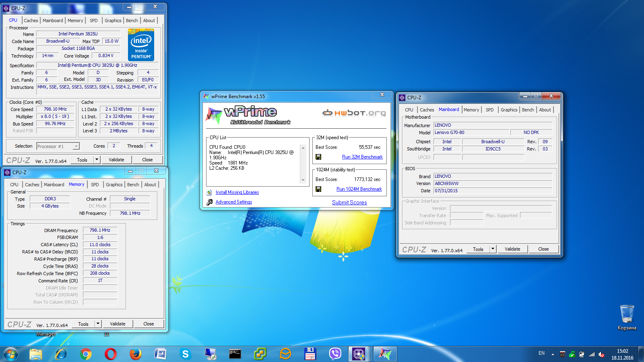644x362 pixels.
Task: Open Windows Explorer from the taskbar
Action: 36,354
